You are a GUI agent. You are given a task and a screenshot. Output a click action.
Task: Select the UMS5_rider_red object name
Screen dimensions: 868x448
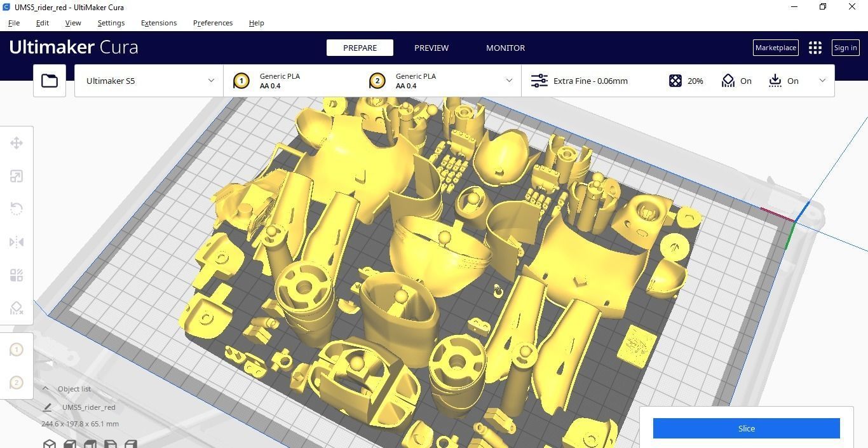tap(89, 407)
